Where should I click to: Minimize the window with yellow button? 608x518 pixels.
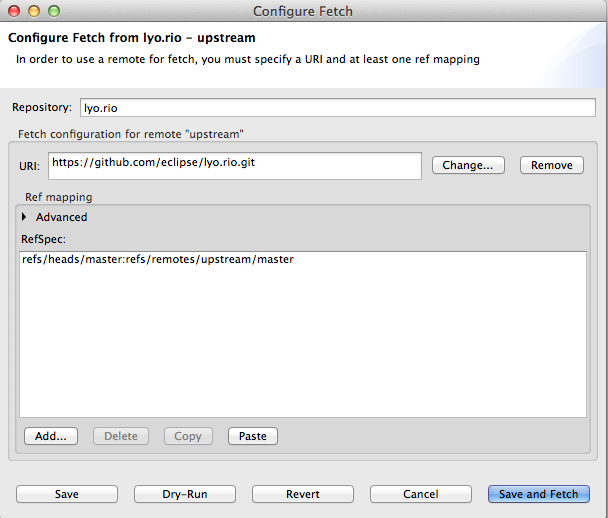(34, 11)
